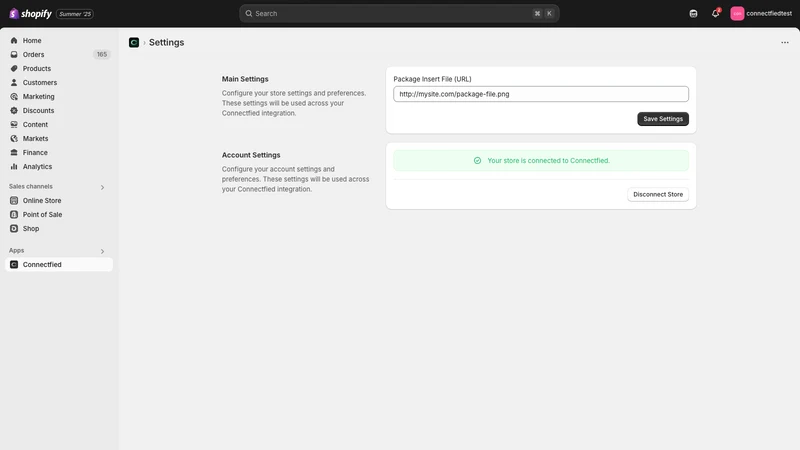Viewport: 800px width, 450px height.
Task: Open the three-dot more actions menu
Action: [x=785, y=42]
